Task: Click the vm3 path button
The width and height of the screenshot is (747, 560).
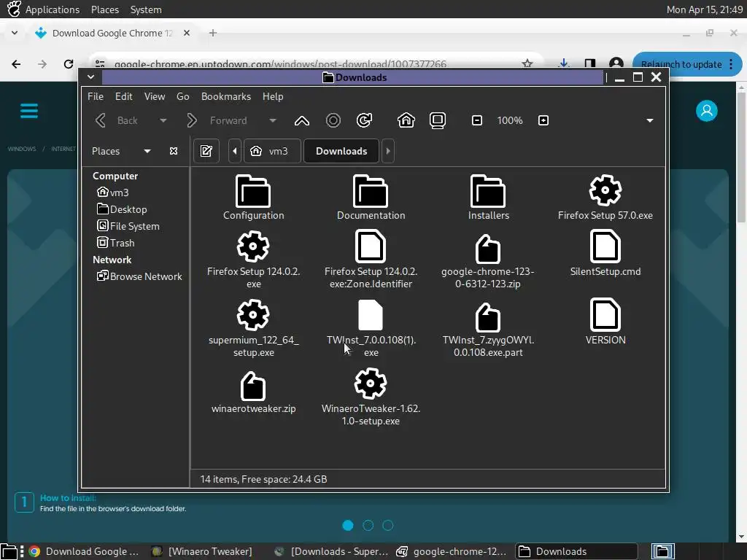Action: (272, 151)
